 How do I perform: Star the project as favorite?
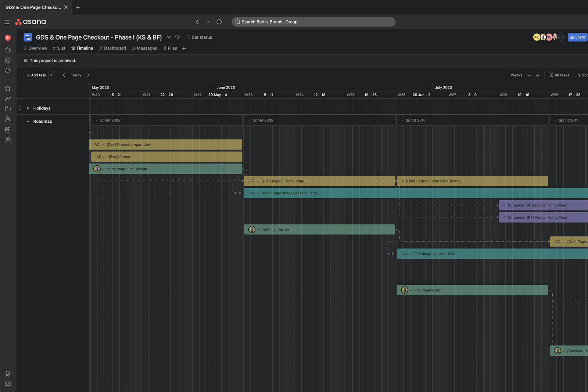pos(178,37)
